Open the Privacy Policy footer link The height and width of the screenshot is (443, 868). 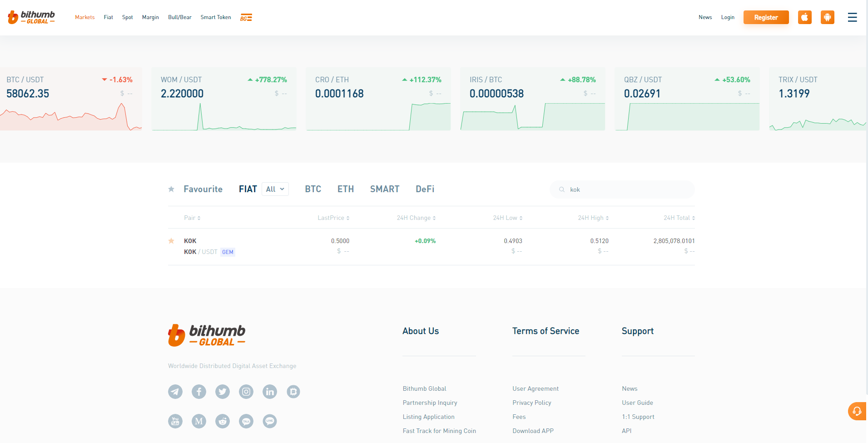tap(532, 403)
